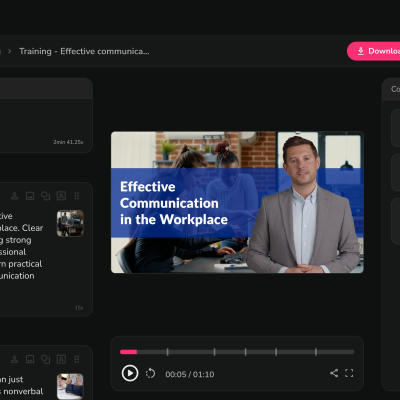Open overlay media icon on 'Clear… strong' scene

[x=45, y=196]
